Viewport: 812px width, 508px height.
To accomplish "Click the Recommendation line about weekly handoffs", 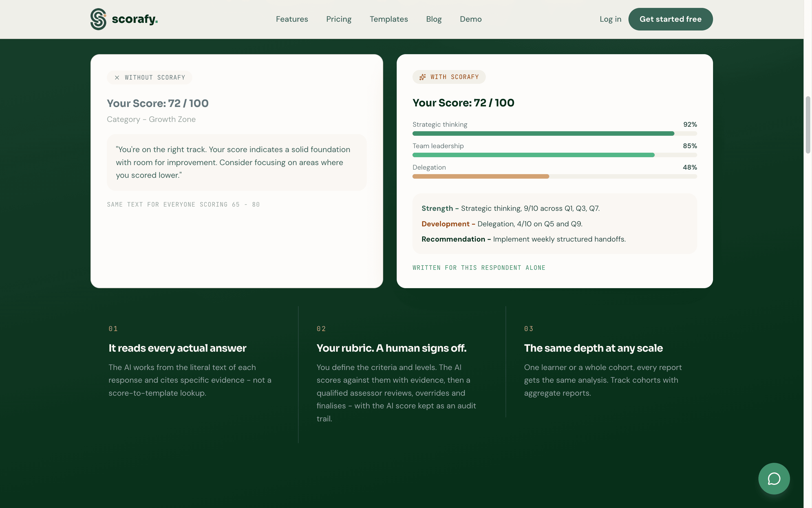I will click(524, 239).
